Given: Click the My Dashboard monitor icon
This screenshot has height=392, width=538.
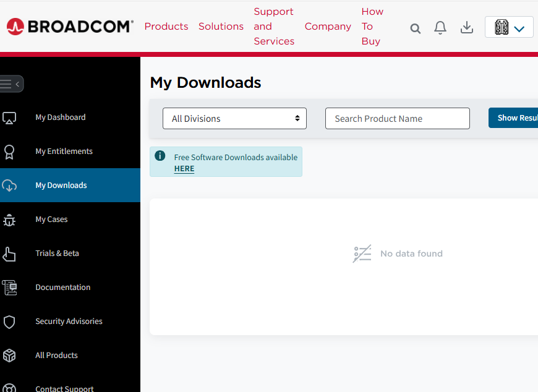Looking at the screenshot, I should [x=9, y=118].
